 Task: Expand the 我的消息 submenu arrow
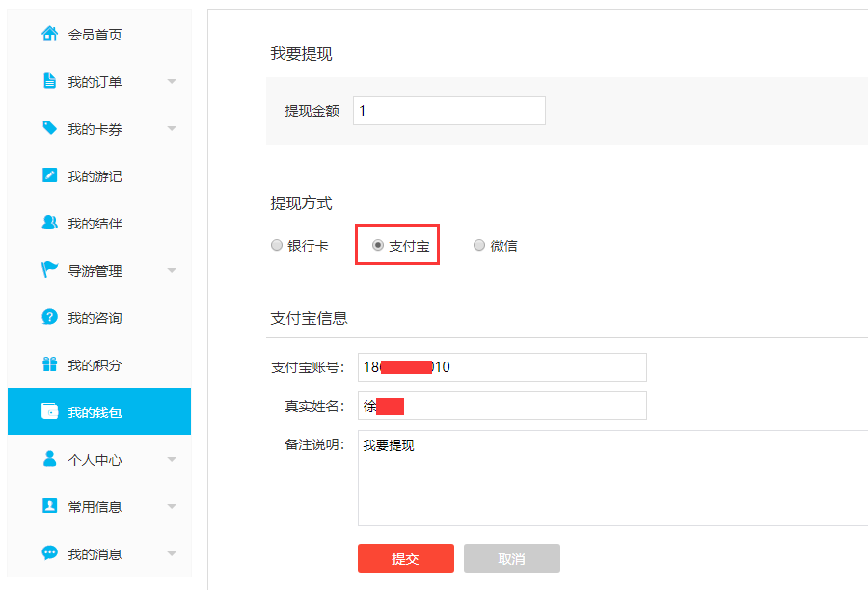172,554
